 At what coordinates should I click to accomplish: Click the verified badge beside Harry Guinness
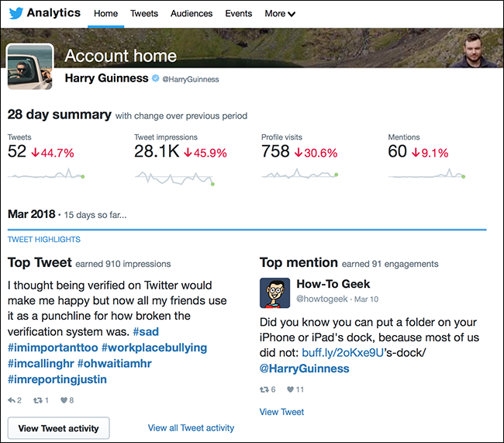pyautogui.click(x=156, y=78)
